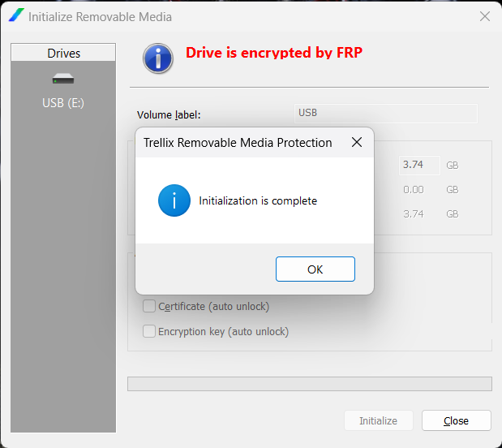Image resolution: width=502 pixels, height=448 pixels.
Task: Click the "Initialization is complete" text
Action: click(258, 200)
